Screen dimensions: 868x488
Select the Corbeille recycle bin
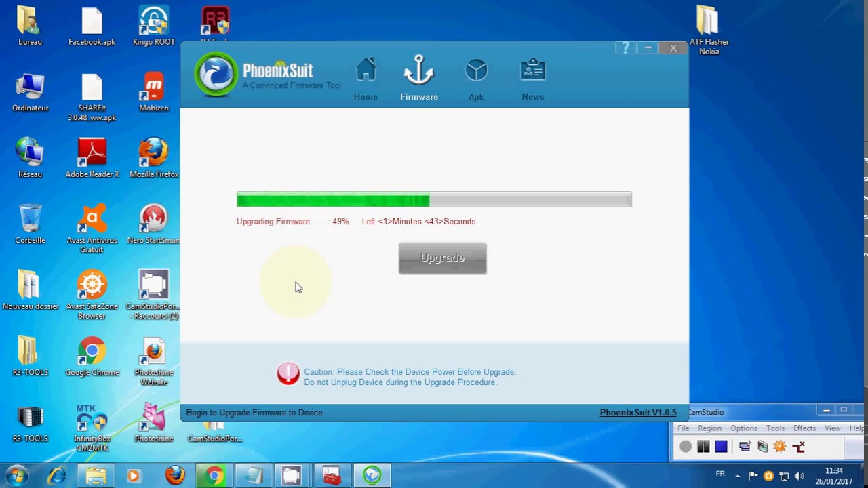pyautogui.click(x=30, y=224)
